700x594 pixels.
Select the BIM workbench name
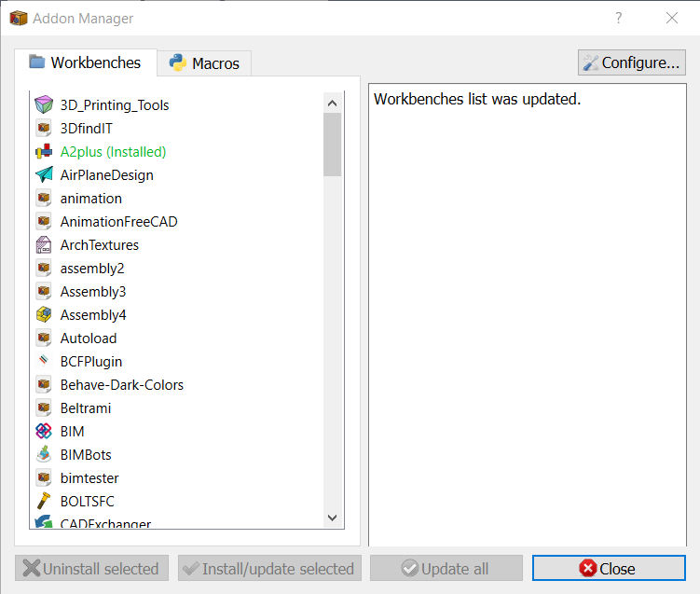click(x=73, y=432)
